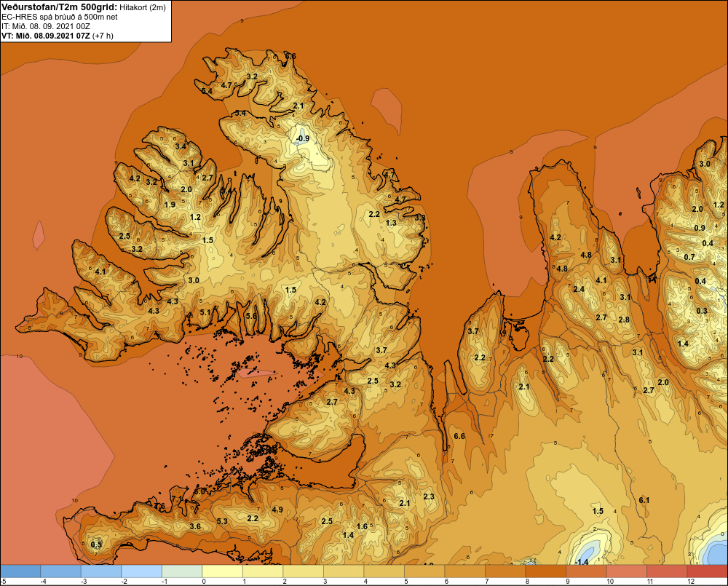Click the '12' tick on the color scale
The image size is (728, 586).
coord(690,582)
